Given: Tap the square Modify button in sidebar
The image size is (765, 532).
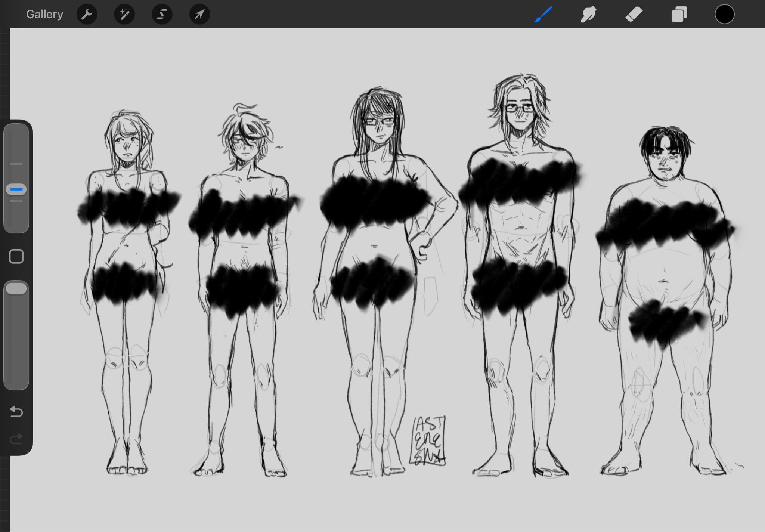Looking at the screenshot, I should point(16,257).
